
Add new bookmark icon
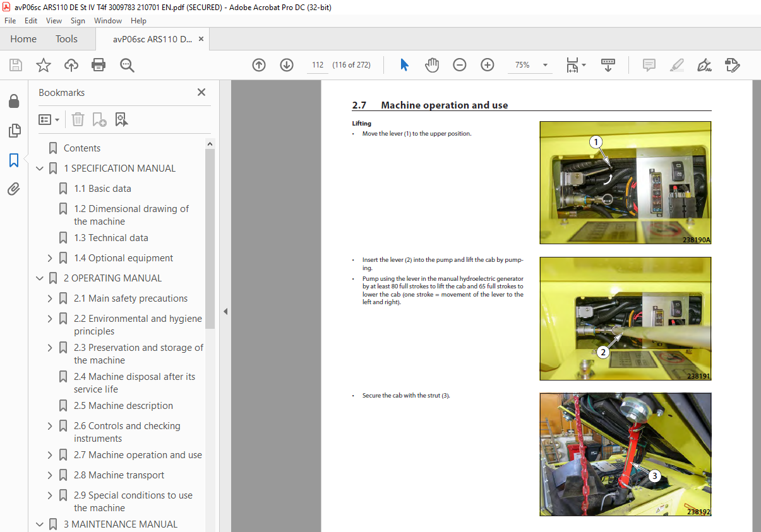point(100,119)
